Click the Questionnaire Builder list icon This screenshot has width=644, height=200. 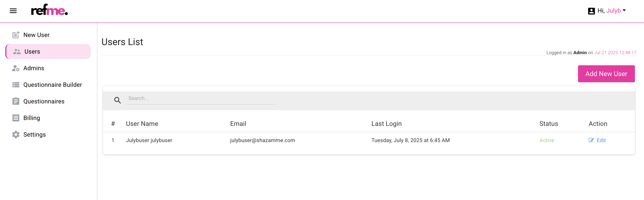16,85
